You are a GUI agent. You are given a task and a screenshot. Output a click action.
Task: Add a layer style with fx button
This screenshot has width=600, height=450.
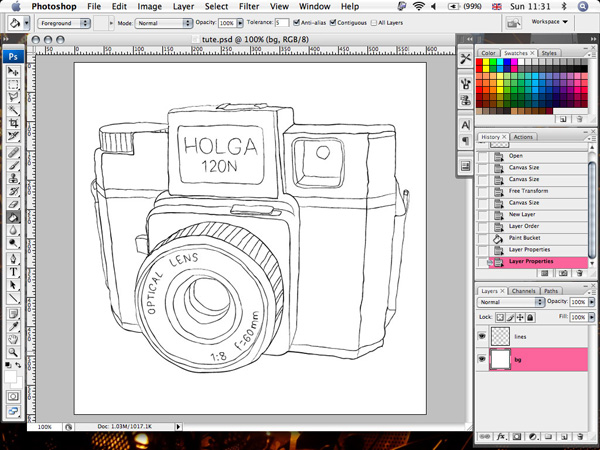(x=501, y=437)
